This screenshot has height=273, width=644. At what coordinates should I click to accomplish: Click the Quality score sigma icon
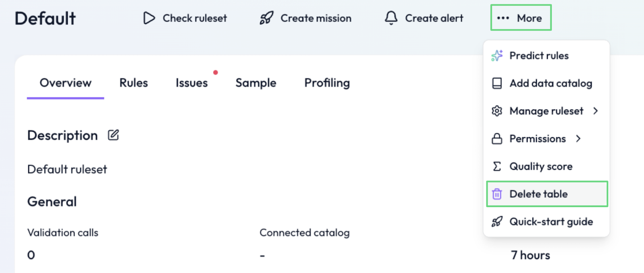(x=497, y=166)
